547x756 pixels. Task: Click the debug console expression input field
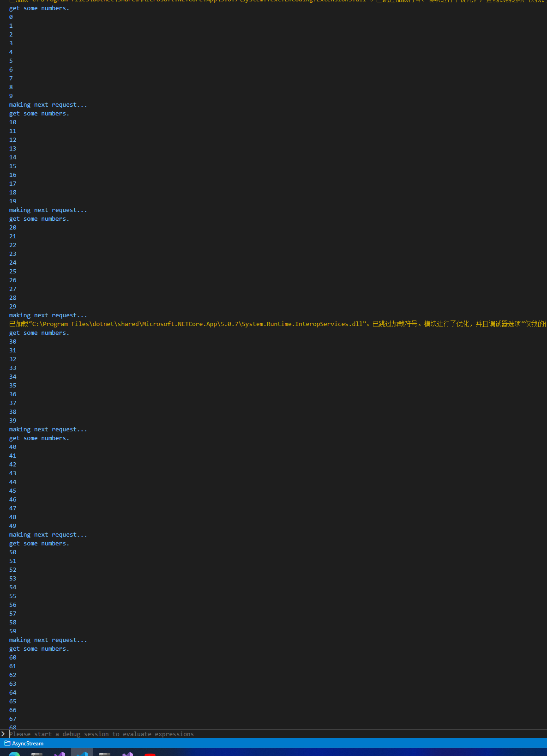click(277, 734)
